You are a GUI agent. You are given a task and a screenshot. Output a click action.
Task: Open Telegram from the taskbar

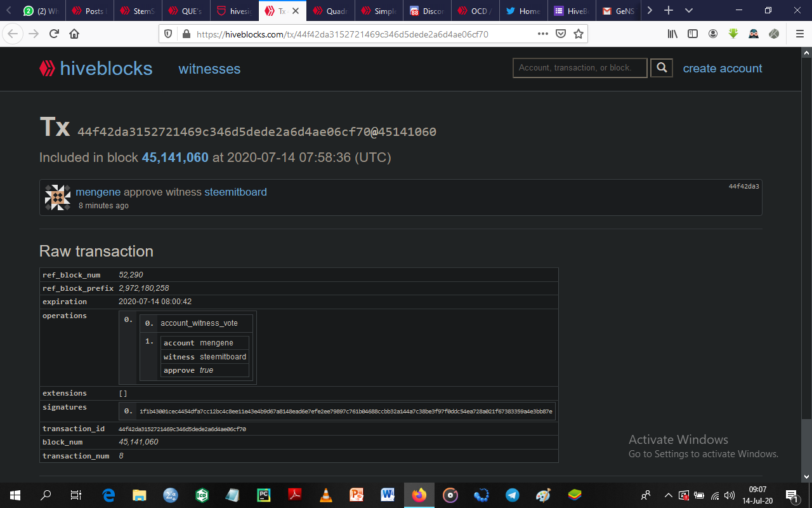click(x=513, y=495)
